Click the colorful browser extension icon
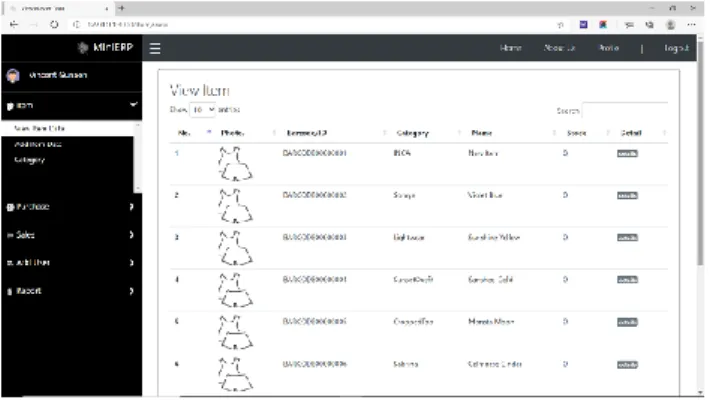The height and width of the screenshot is (400, 710). click(x=603, y=24)
